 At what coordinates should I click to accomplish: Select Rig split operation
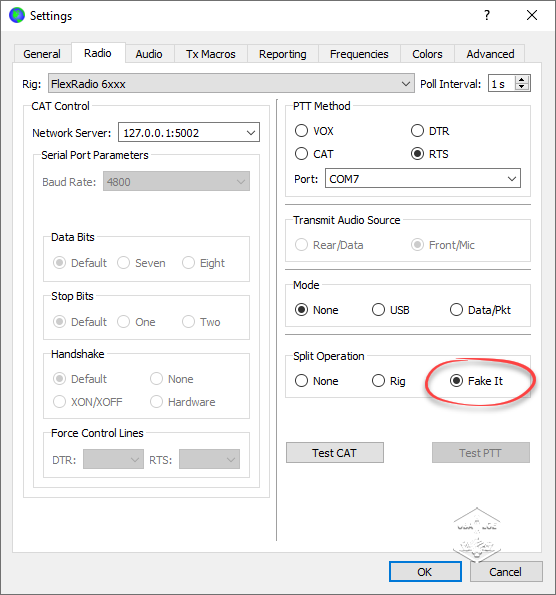pos(389,381)
